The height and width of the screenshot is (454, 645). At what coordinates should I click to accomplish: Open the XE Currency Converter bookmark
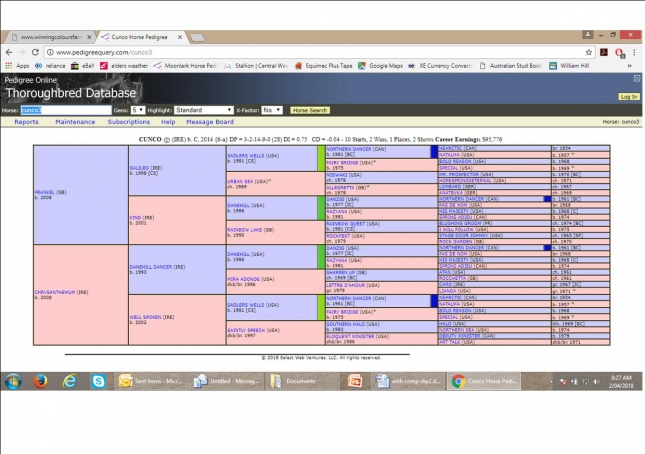440,66
